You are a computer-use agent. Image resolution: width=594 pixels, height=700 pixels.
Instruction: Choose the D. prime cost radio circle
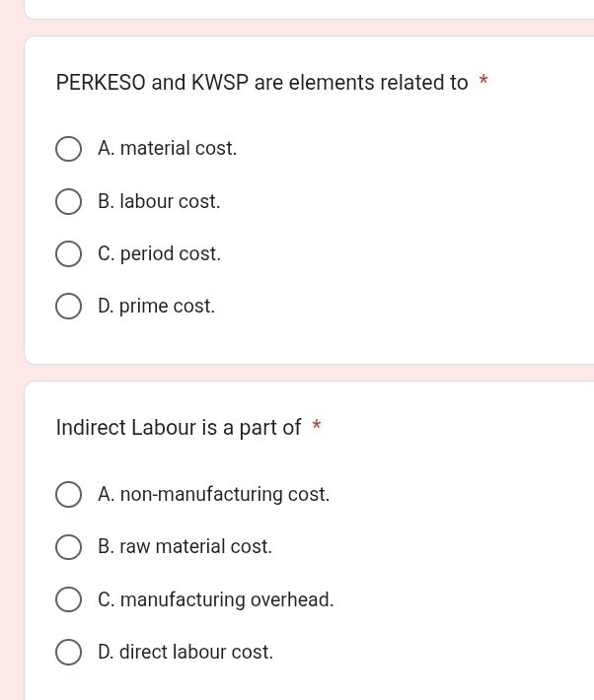pos(68,307)
